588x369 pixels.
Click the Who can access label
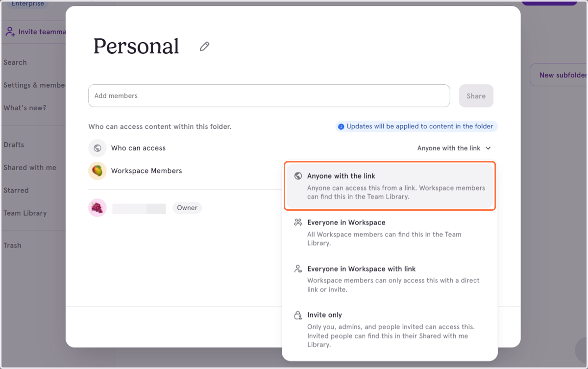(138, 148)
